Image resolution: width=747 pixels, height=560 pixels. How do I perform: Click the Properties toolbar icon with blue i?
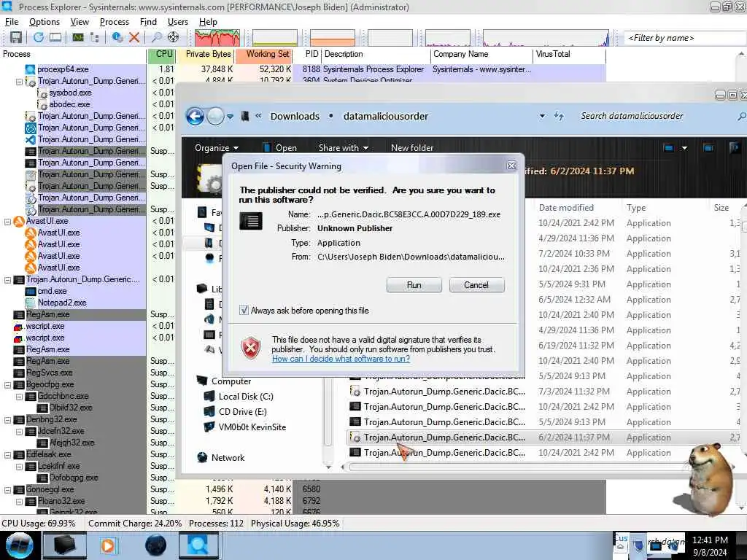click(117, 38)
